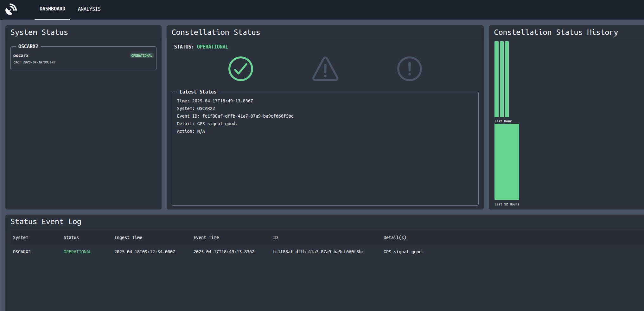Viewport: 644px width, 311px height.
Task: Click CAO timestamp 2025-04-18T09:14Z
Action: 34,62
